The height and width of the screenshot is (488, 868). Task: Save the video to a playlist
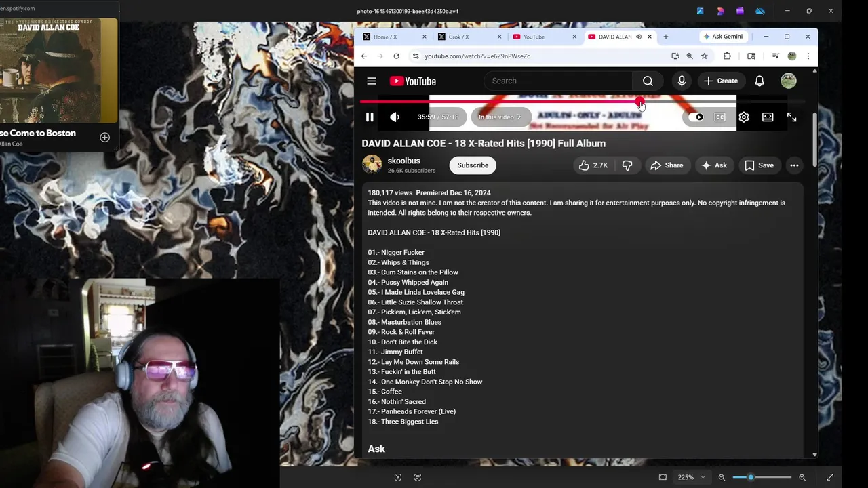click(759, 165)
